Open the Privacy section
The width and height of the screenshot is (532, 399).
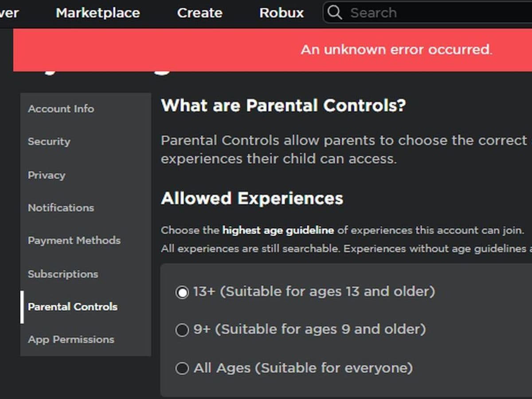pyautogui.click(x=46, y=175)
